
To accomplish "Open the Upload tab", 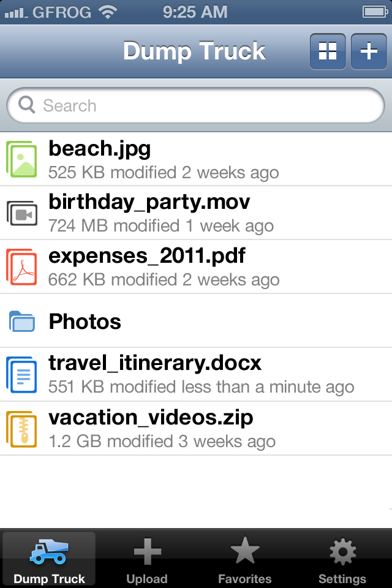I will (147, 560).
